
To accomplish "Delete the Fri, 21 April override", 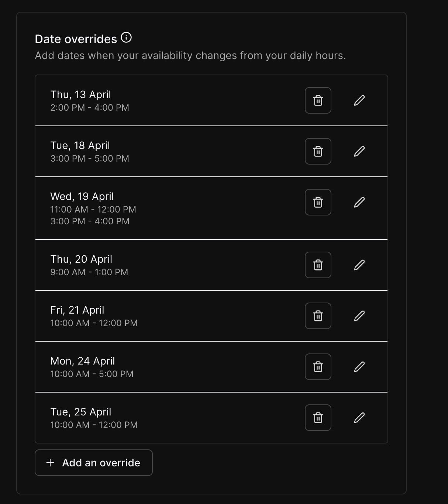I will tap(318, 315).
